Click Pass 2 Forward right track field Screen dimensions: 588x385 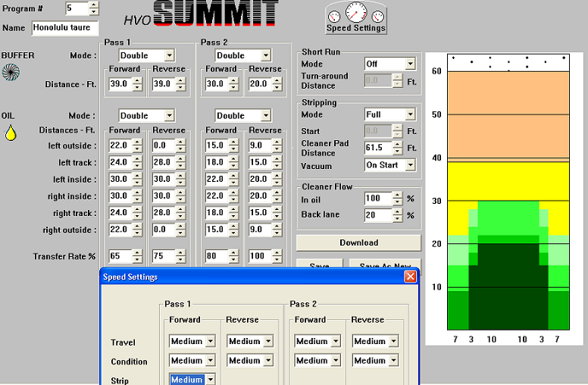(217, 213)
